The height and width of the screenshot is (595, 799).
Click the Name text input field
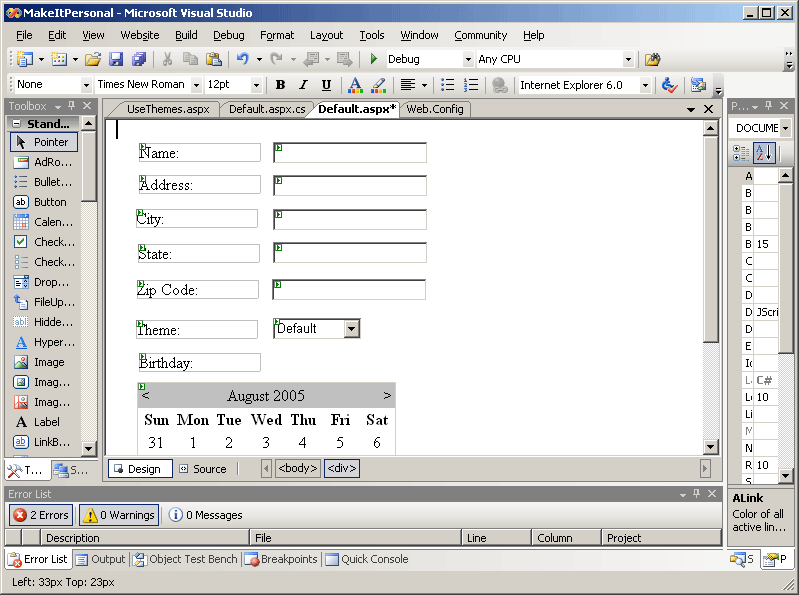tap(350, 153)
